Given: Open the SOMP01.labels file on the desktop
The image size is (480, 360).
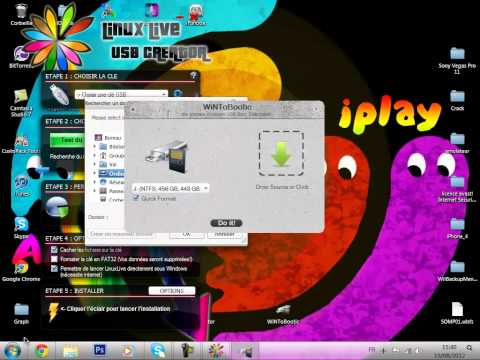Looking at the screenshot, I should point(457,313).
